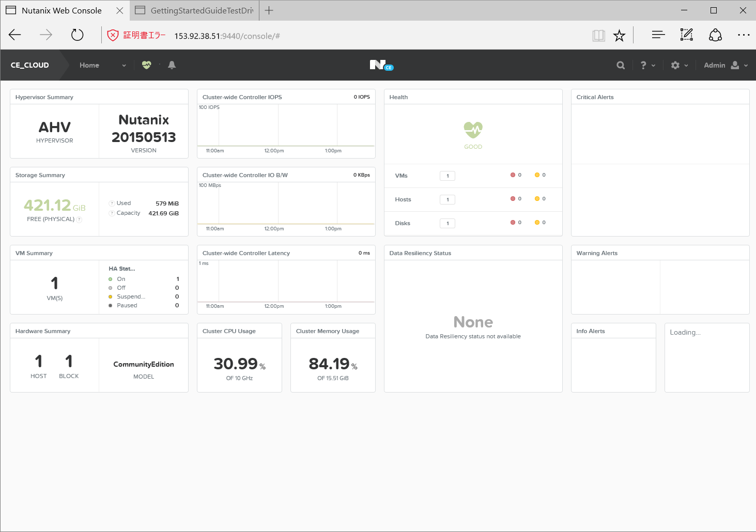756x532 pixels.
Task: Click the 421.12 GiB free storage value
Action: pyautogui.click(x=55, y=206)
